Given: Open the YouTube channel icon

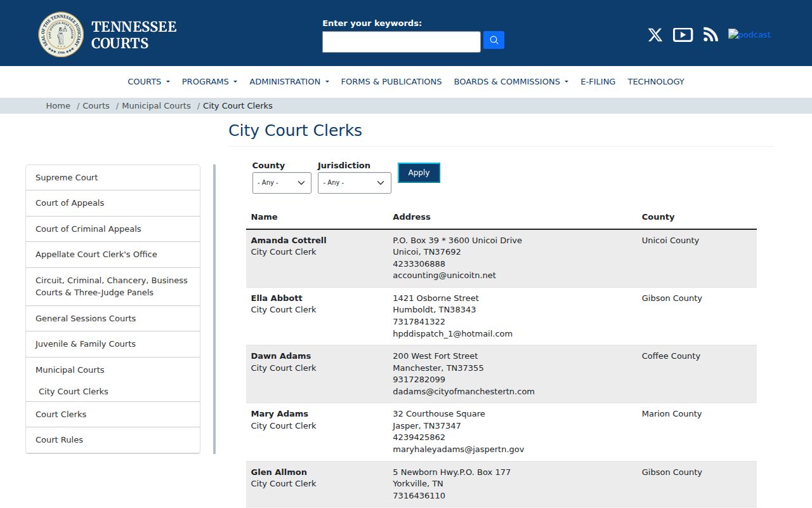Looking at the screenshot, I should click(x=683, y=35).
